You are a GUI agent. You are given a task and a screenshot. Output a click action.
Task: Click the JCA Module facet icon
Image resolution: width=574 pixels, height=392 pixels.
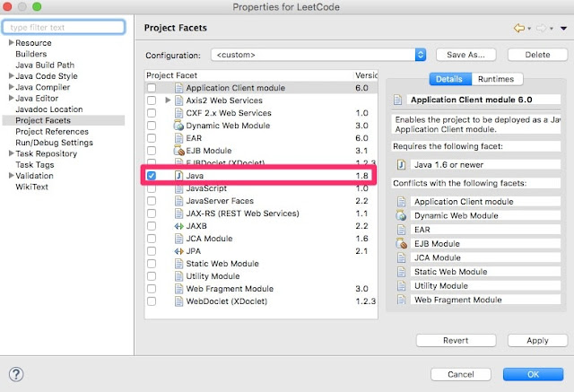pos(178,239)
